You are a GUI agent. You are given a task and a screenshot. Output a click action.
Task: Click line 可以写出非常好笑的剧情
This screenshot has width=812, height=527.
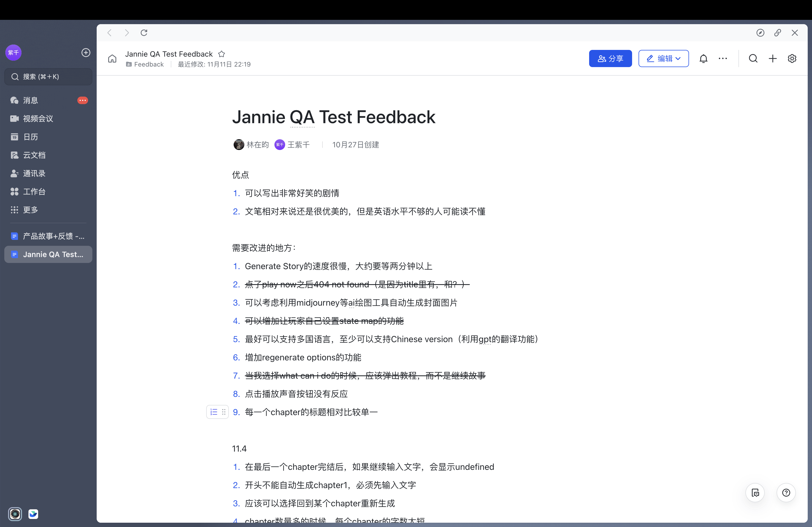(x=292, y=193)
